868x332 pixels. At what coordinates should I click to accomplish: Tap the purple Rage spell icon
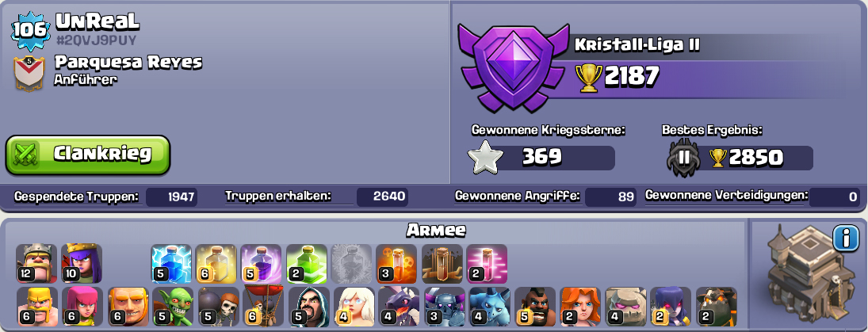pyautogui.click(x=262, y=263)
